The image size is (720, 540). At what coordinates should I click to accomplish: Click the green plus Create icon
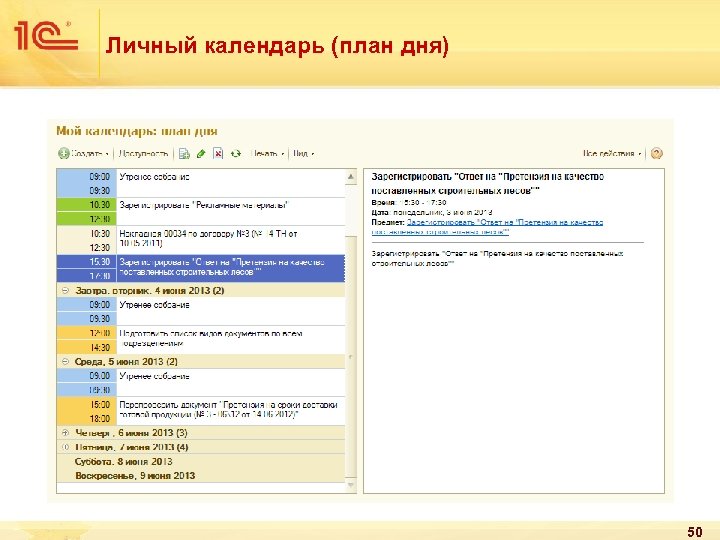pyautogui.click(x=63, y=153)
